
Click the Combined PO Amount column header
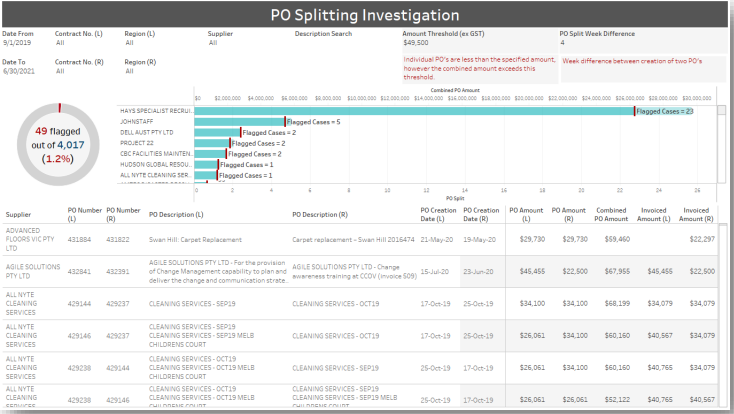611,214
